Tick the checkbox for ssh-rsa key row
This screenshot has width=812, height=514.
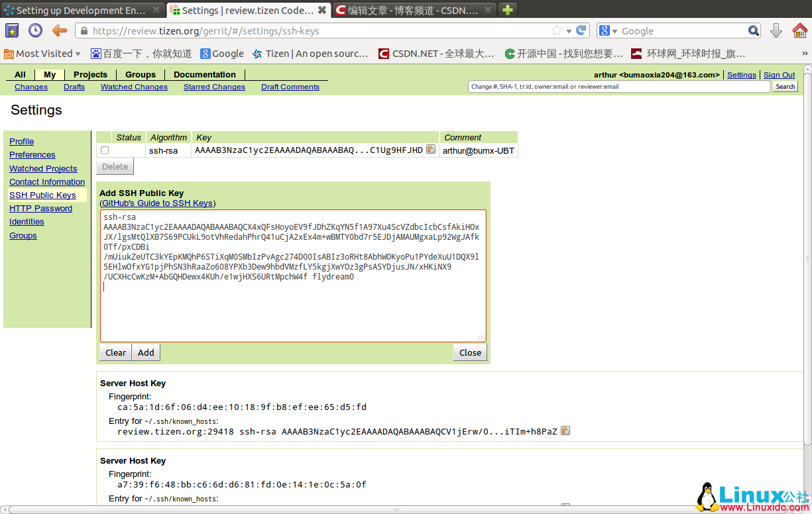tap(105, 150)
